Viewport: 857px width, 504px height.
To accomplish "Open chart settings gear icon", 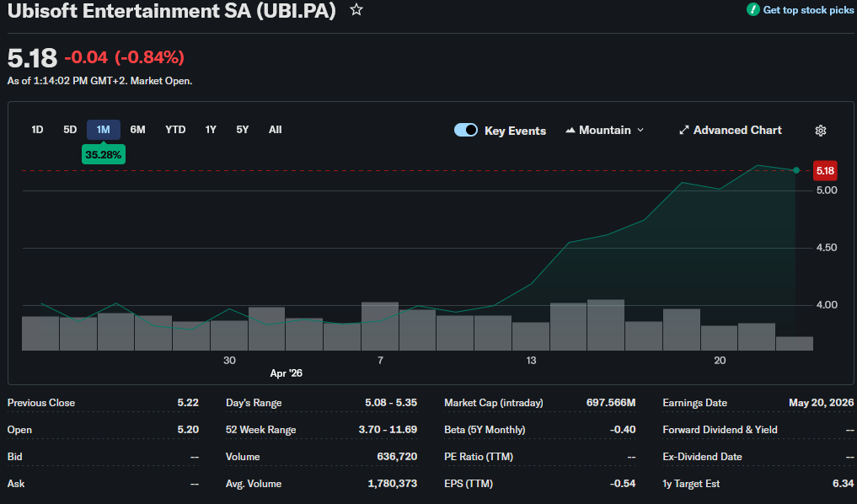I will (x=821, y=131).
